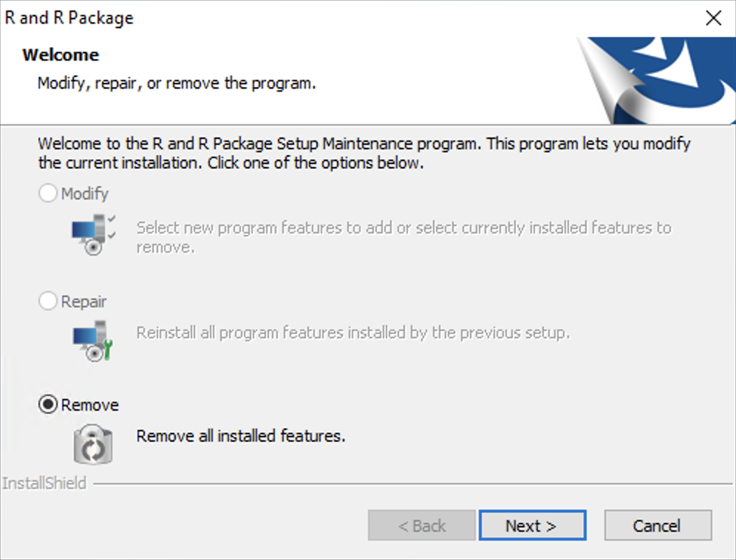
Task: Click the Repair wrench computer icon
Action: click(x=93, y=341)
